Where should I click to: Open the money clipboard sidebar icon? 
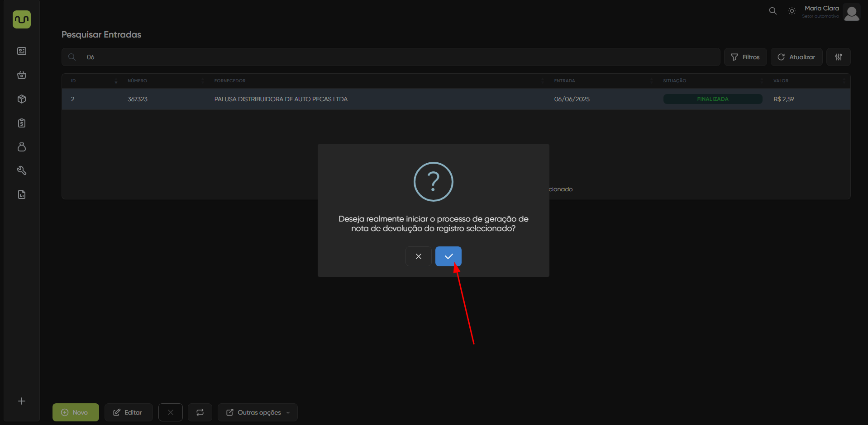(22, 123)
